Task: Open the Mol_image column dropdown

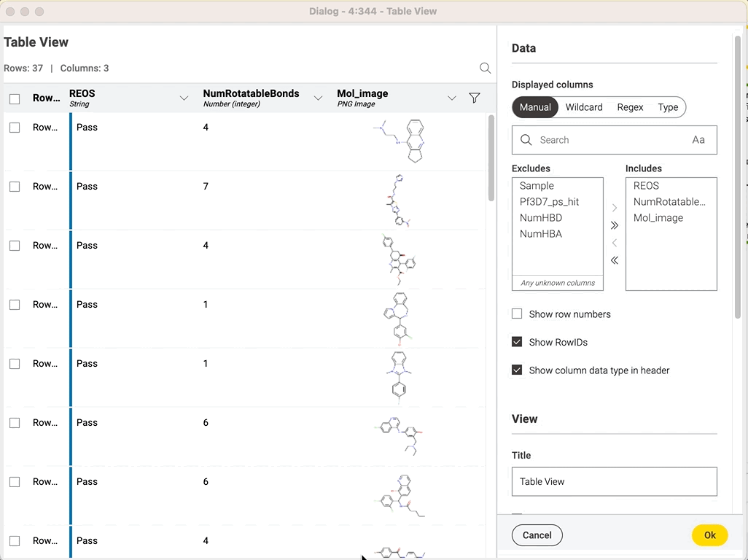Action: coord(452,96)
